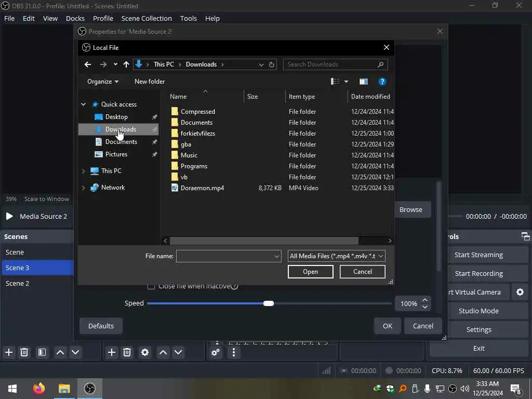Click OK in Properties dialog
This screenshot has height=399, width=532.
(388, 326)
